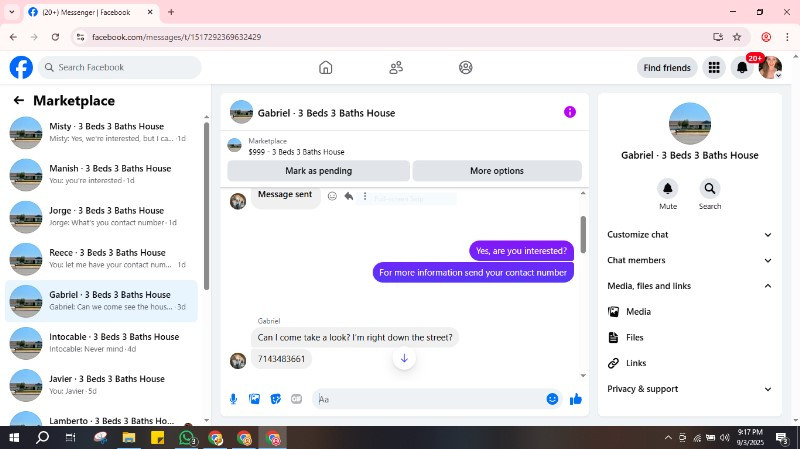This screenshot has height=449, width=800.
Task: Open the Chrome tab search dropdown
Action: [12, 12]
